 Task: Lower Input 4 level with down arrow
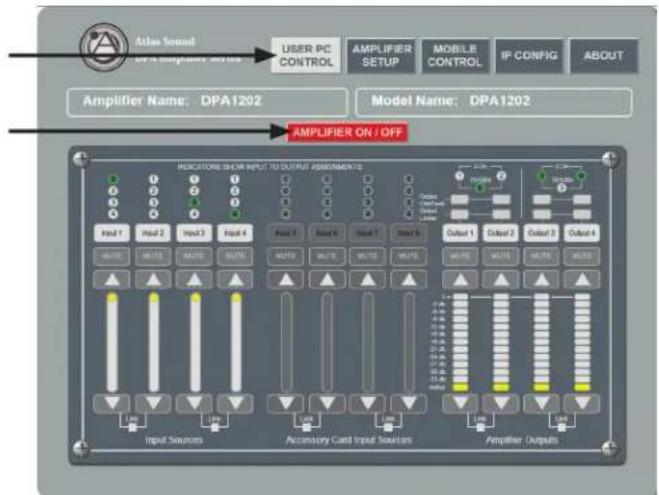[235, 403]
